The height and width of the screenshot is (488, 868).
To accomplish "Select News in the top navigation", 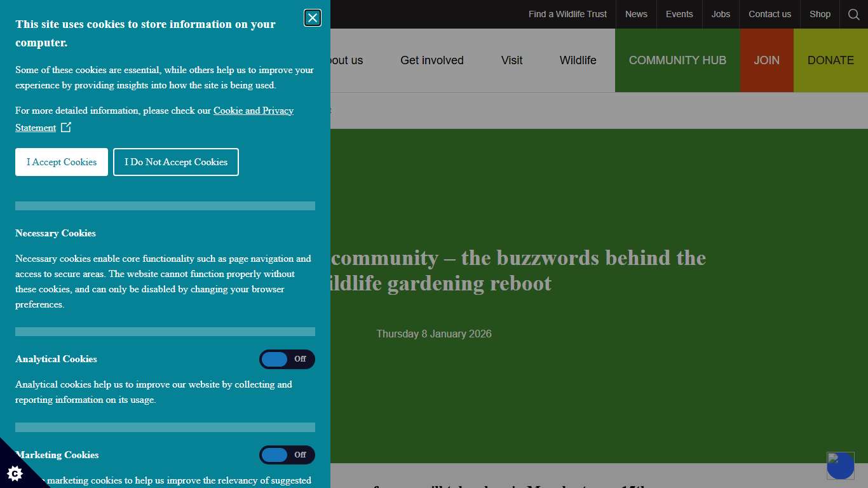I will [x=636, y=14].
